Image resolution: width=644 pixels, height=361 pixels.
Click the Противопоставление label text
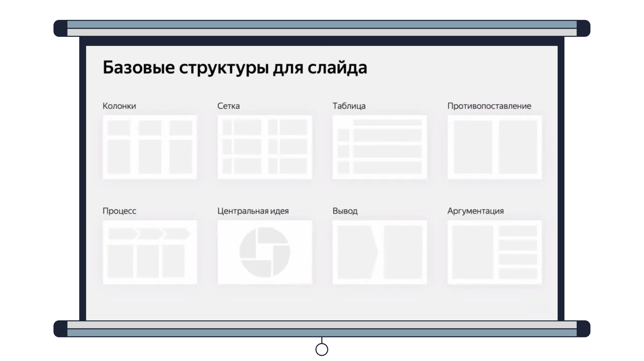point(489,106)
